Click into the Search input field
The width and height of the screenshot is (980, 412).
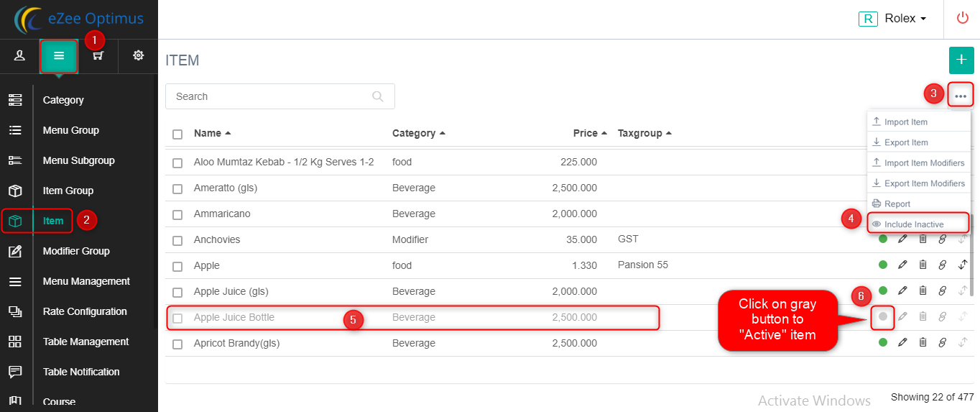pos(279,96)
